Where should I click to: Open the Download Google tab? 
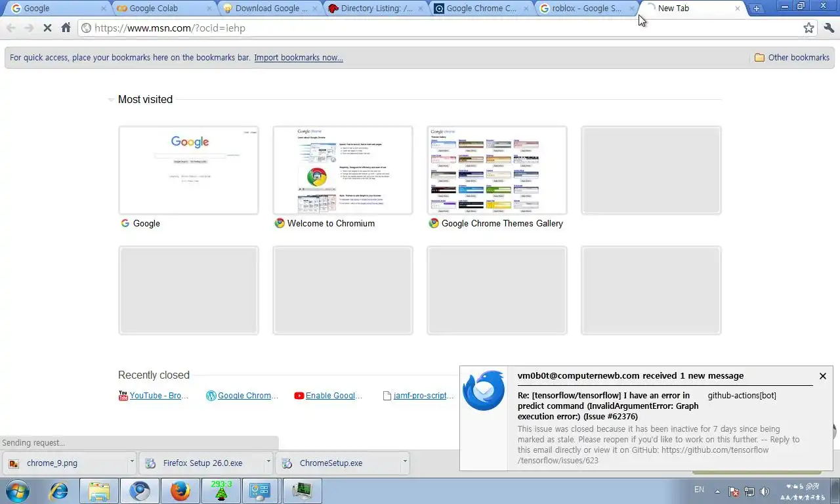270,9
